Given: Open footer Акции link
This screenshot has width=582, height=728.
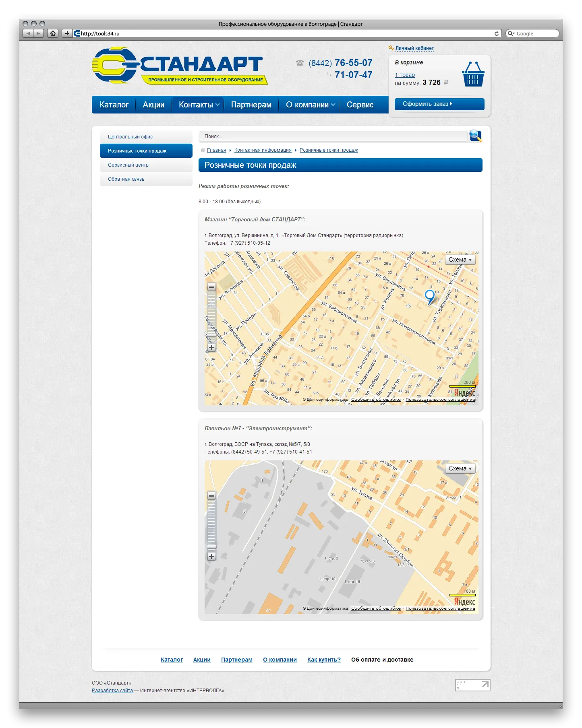Looking at the screenshot, I should [x=202, y=660].
